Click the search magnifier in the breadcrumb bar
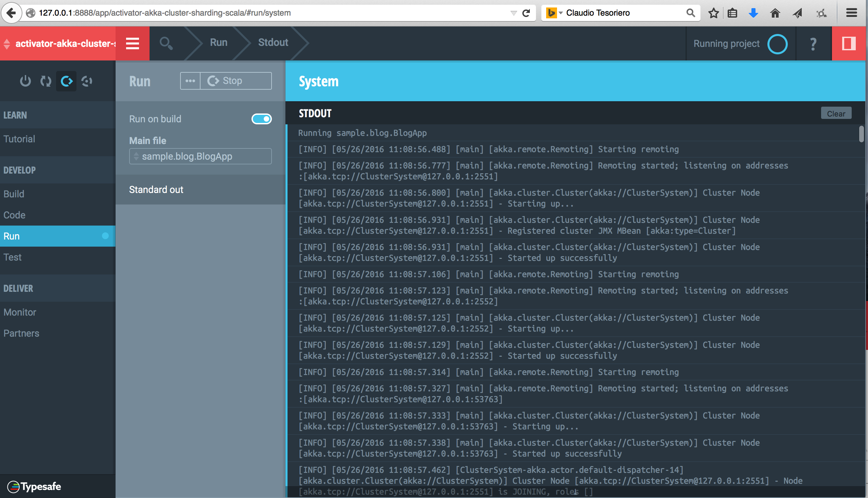 [x=166, y=43]
